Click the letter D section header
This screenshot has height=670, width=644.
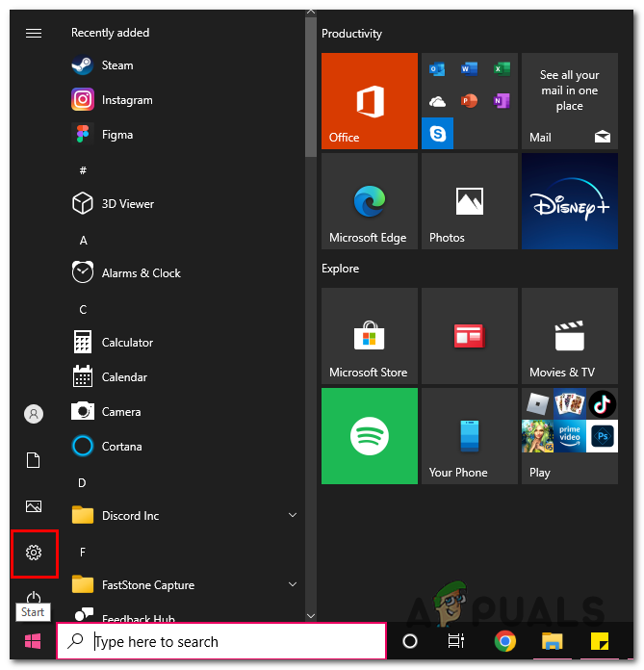[x=82, y=483]
